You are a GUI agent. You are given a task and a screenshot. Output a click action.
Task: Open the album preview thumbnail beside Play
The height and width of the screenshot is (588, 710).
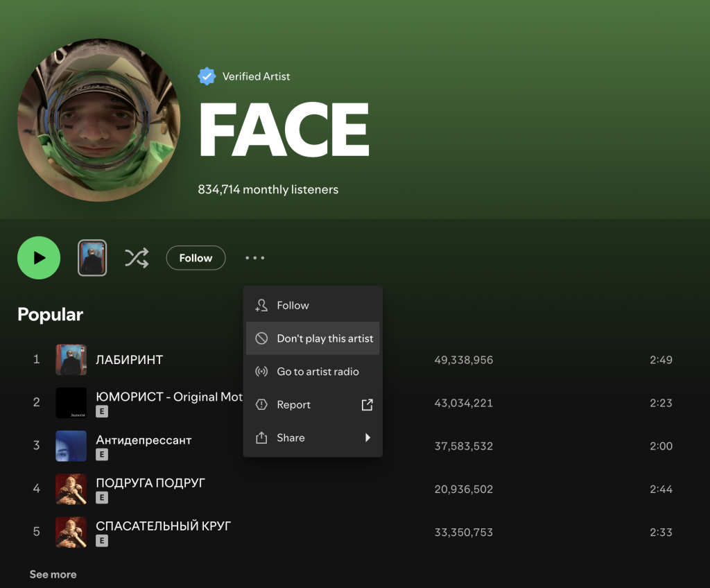click(92, 258)
